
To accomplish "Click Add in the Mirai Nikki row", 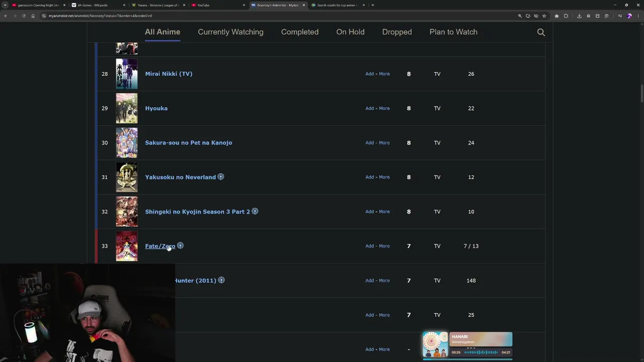I will point(369,74).
